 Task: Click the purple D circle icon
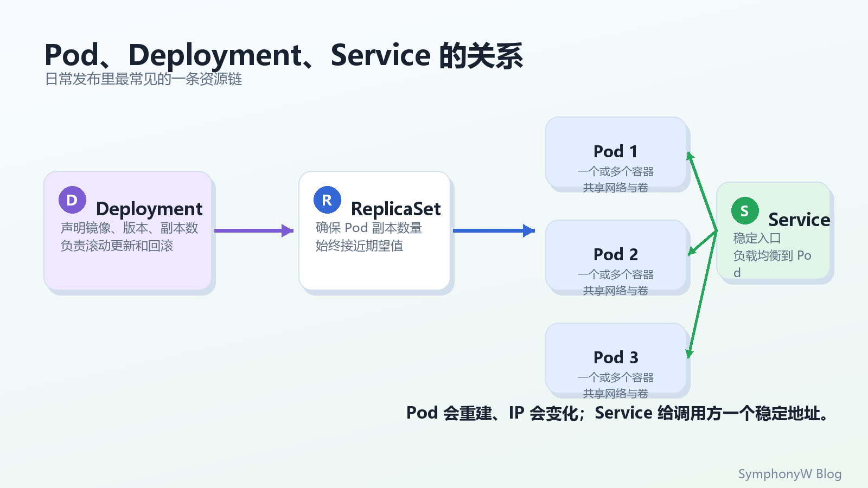click(x=72, y=200)
